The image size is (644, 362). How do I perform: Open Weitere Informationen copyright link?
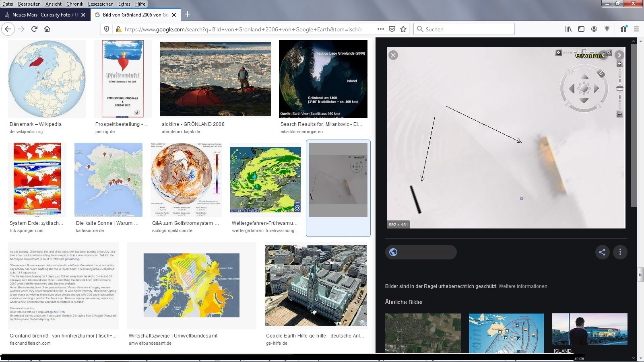click(x=523, y=286)
